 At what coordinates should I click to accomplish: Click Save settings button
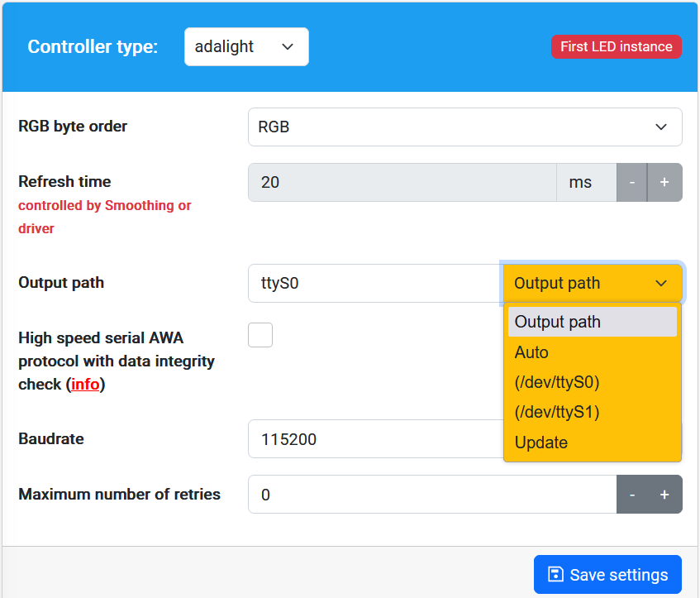click(x=607, y=575)
